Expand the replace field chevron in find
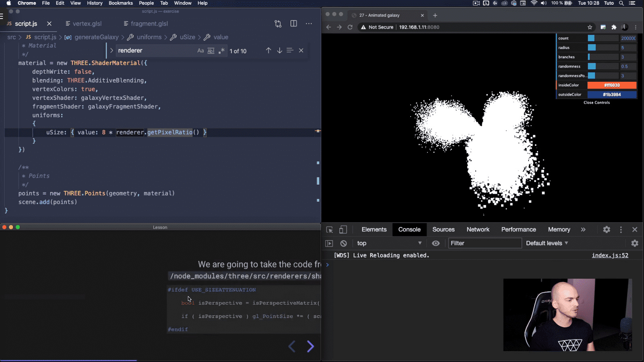Screen dimensions: 644x362 click(x=111, y=51)
